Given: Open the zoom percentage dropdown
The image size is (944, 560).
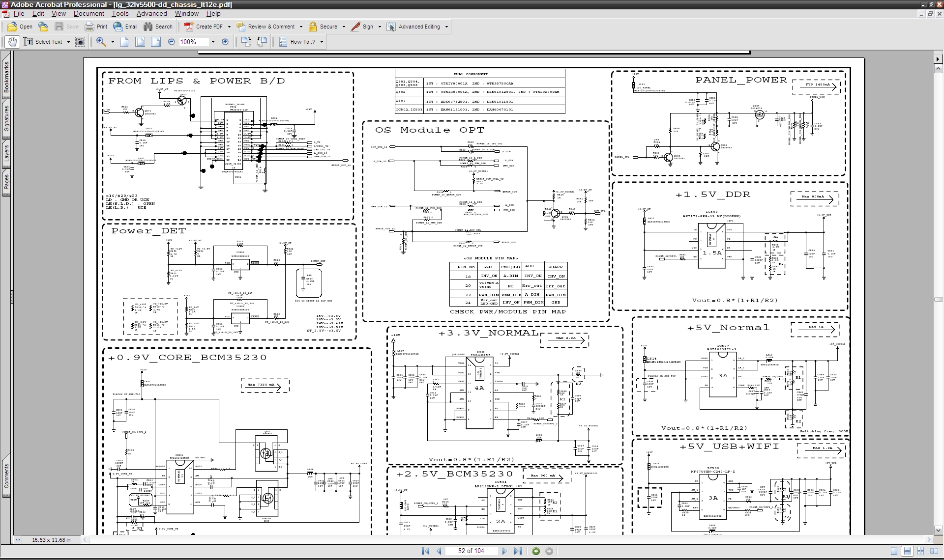Looking at the screenshot, I should click(213, 42).
